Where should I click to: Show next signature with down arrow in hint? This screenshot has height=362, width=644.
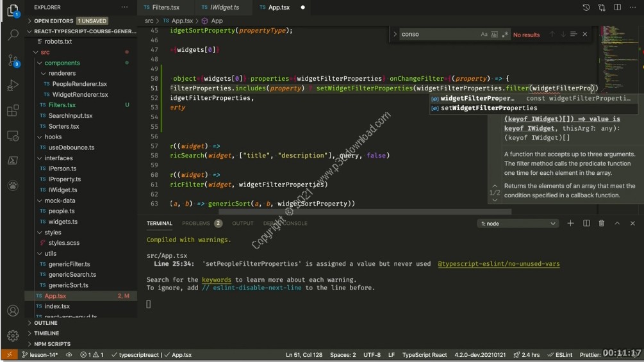click(x=495, y=200)
